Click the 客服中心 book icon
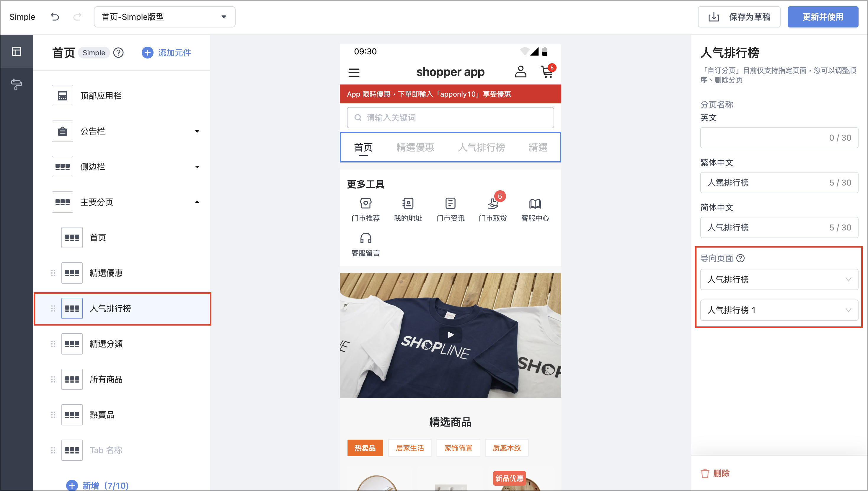 (535, 203)
